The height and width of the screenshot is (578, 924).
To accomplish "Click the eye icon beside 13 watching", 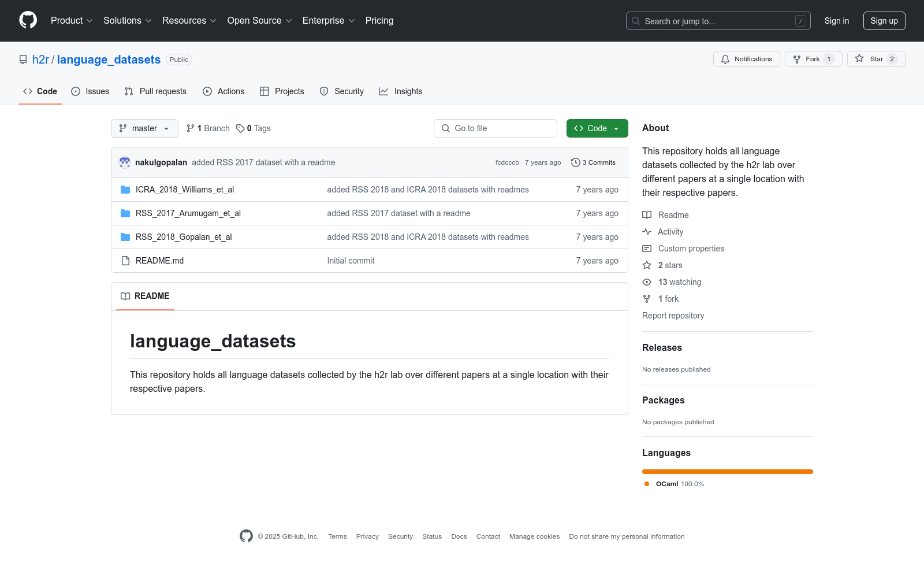I will pyautogui.click(x=647, y=282).
